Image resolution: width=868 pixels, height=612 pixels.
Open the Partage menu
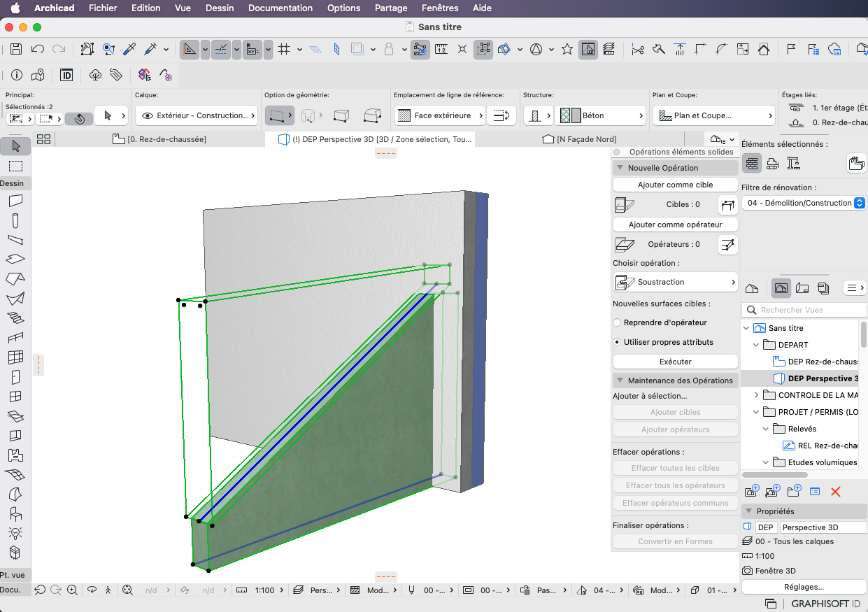(391, 8)
